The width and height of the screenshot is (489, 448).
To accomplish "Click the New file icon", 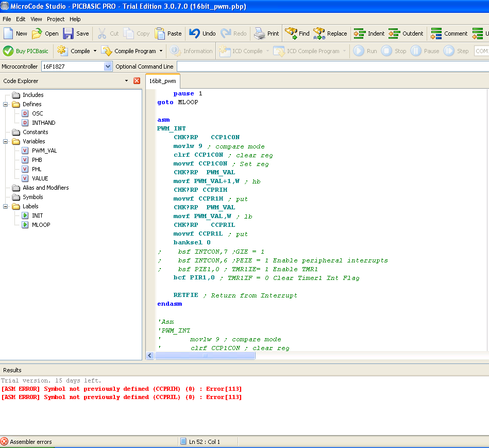I will point(9,34).
